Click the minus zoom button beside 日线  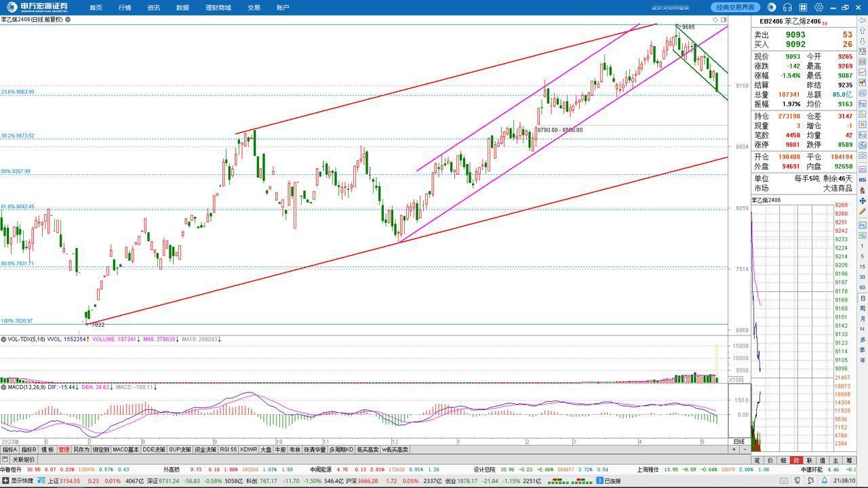[x=744, y=449]
